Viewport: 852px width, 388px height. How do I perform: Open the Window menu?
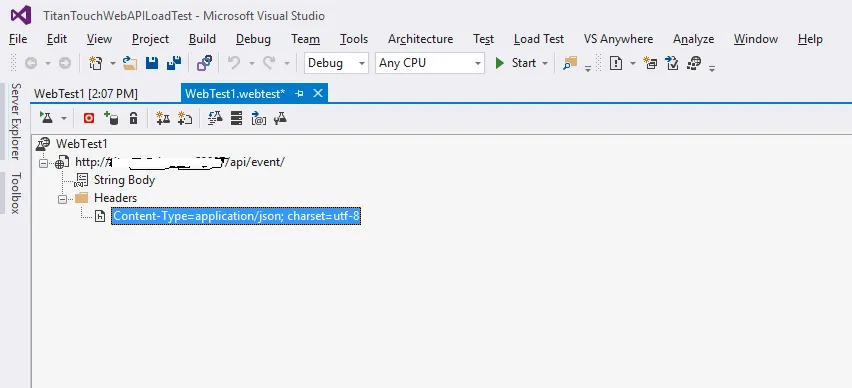756,39
